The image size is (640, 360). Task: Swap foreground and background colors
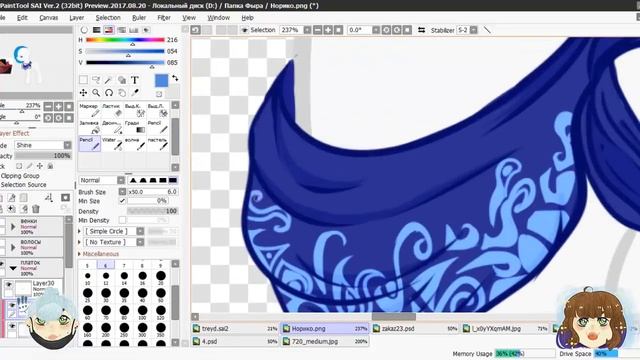pos(175,78)
